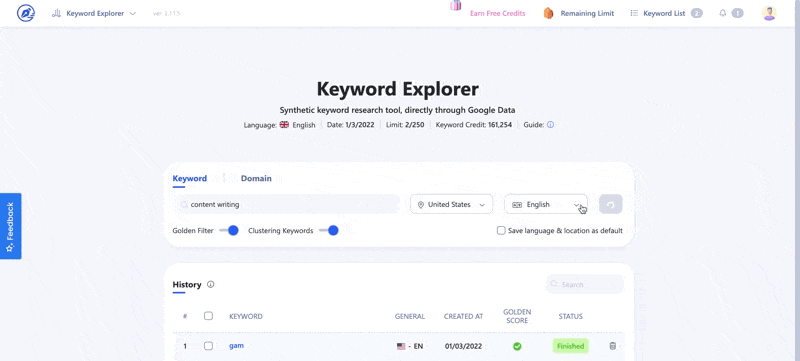Click the gift icon above Earn Free Credits

[456, 5]
